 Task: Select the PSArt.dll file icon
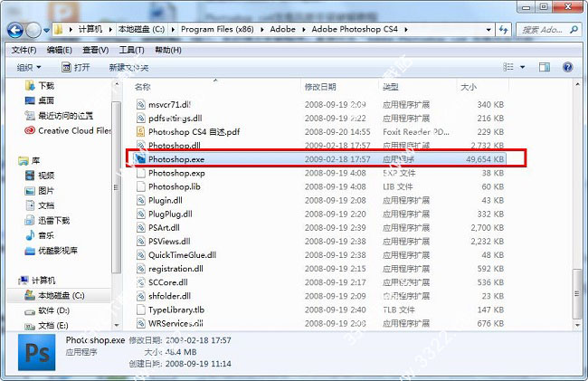(140, 228)
